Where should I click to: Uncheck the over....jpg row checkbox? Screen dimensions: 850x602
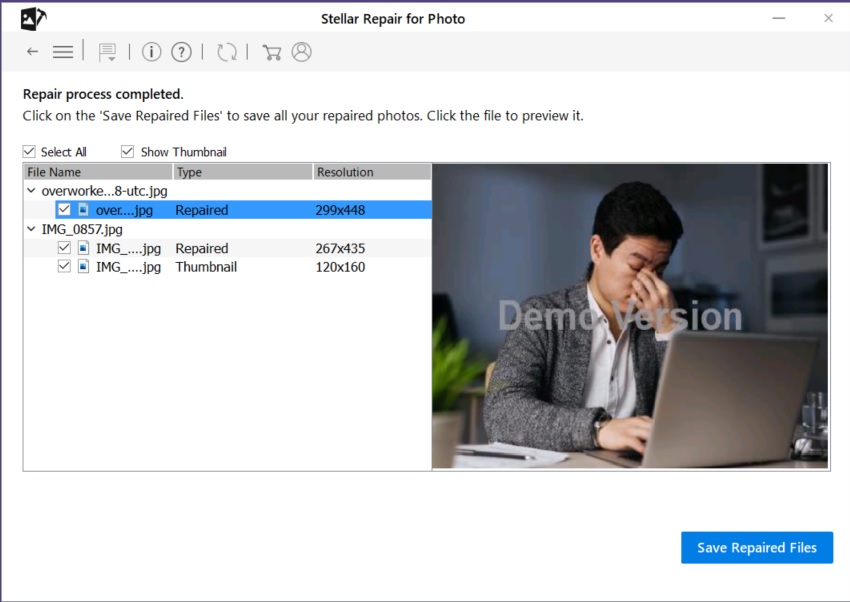(x=64, y=210)
